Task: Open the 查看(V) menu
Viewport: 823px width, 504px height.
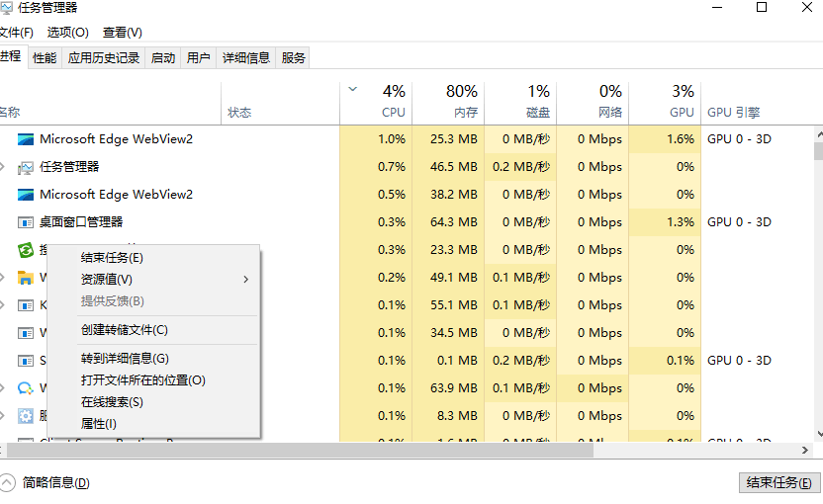Action: click(x=123, y=33)
